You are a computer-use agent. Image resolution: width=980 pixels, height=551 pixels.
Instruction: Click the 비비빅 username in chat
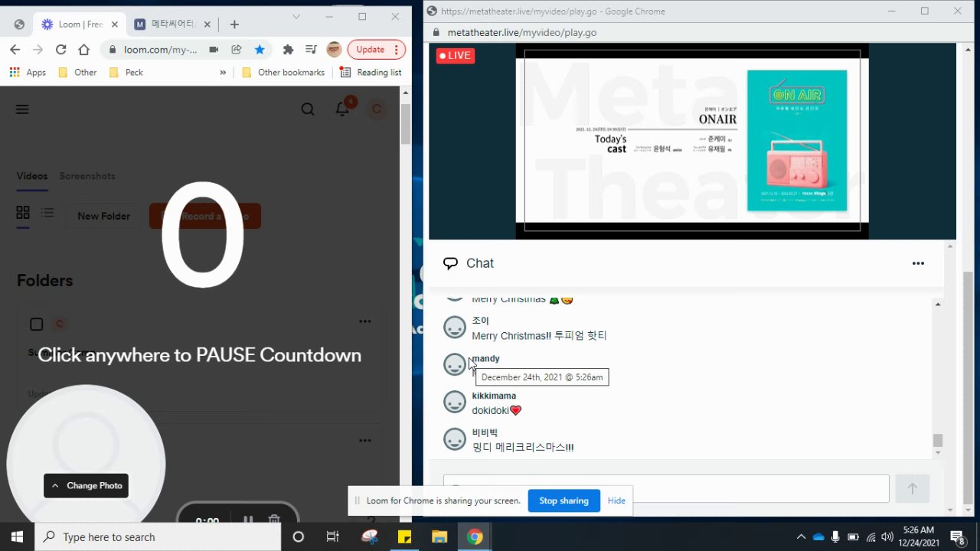[485, 433]
